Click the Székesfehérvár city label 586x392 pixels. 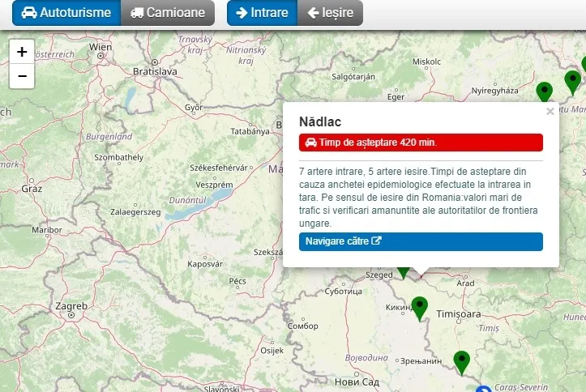pyautogui.click(x=219, y=168)
